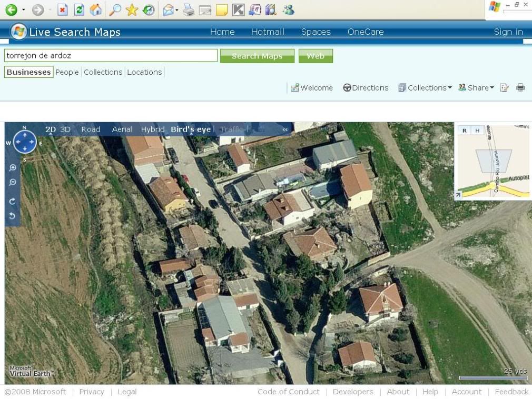This screenshot has height=399, width=532.
Task: Open the Collections dropdown menu
Action: [x=425, y=88]
